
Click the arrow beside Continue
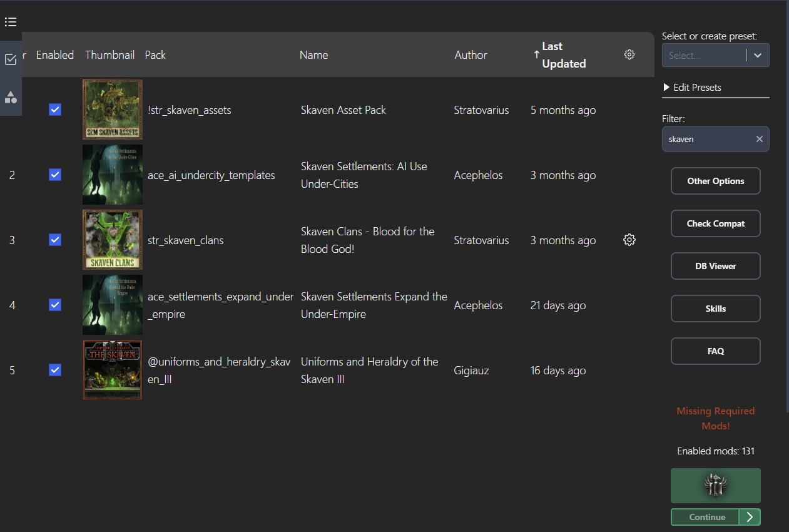750,517
